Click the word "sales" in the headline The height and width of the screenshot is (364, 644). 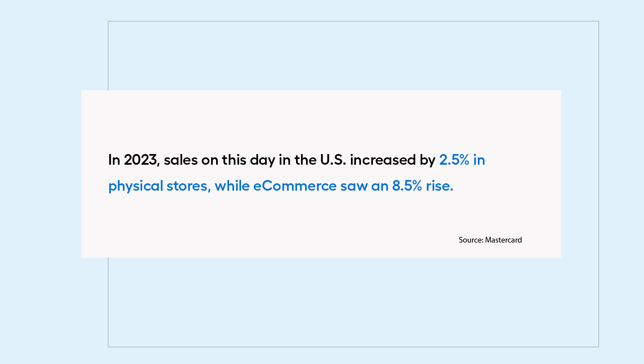181,160
